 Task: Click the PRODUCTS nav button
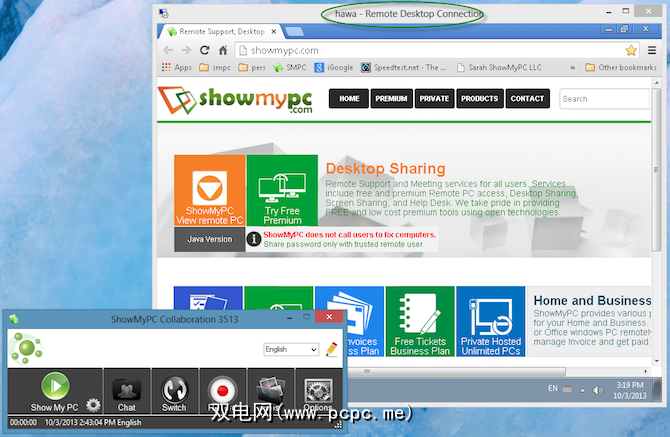[x=479, y=99]
